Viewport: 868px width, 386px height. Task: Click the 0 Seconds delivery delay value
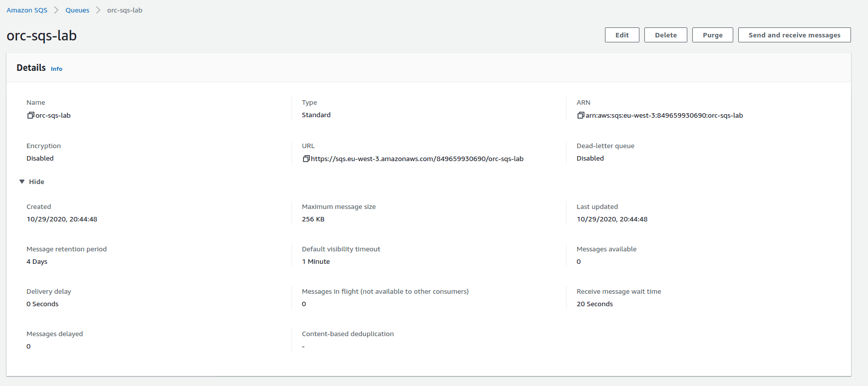pos(42,304)
